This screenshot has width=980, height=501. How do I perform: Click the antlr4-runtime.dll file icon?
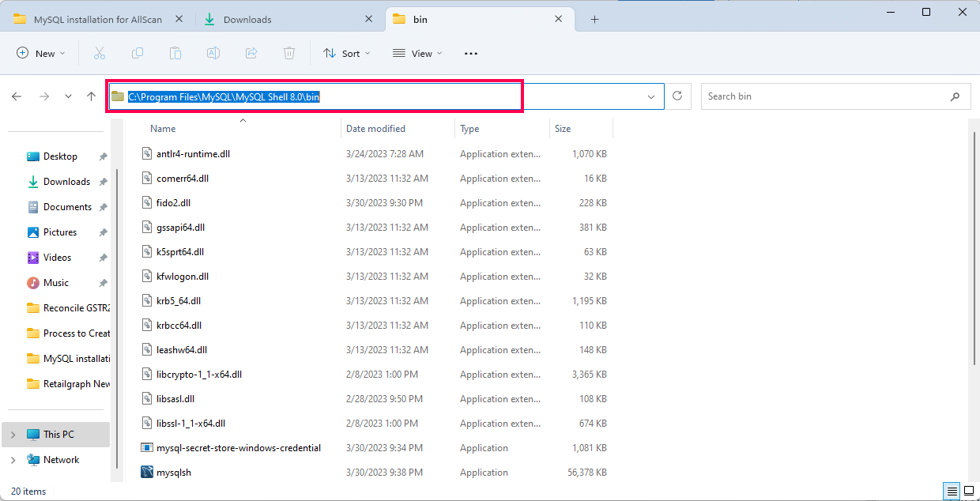point(146,153)
